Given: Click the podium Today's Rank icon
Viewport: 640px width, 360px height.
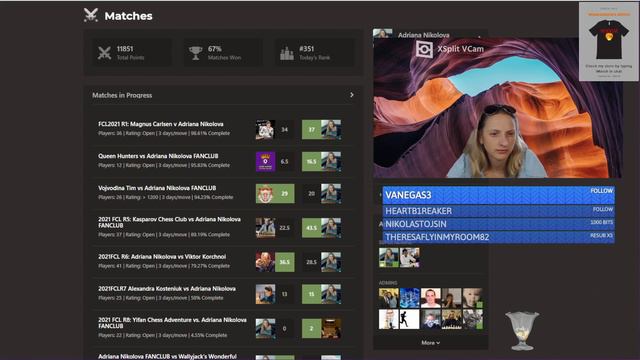Looking at the screenshot, I should coord(287,53).
